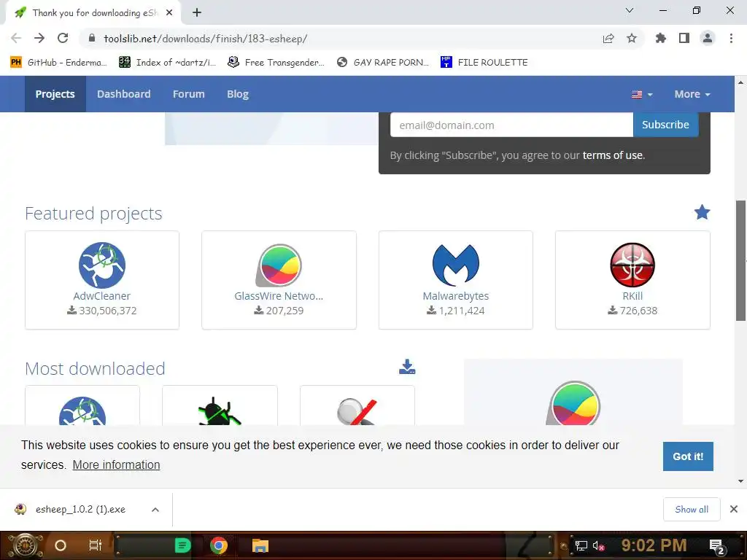This screenshot has width=747, height=560.
Task: Bookmark this page with the star icon
Action: (x=632, y=39)
